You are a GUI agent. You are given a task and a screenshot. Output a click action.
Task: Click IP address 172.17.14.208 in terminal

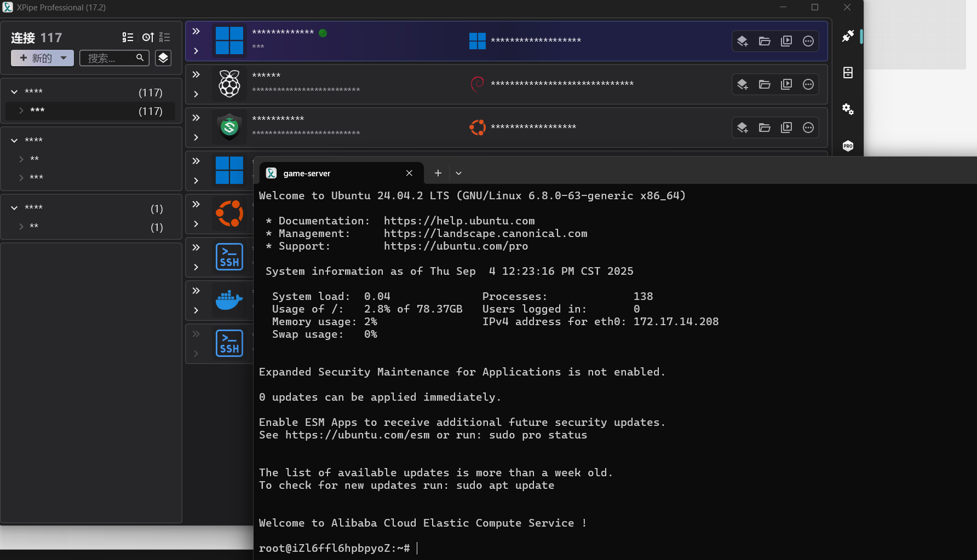point(676,321)
